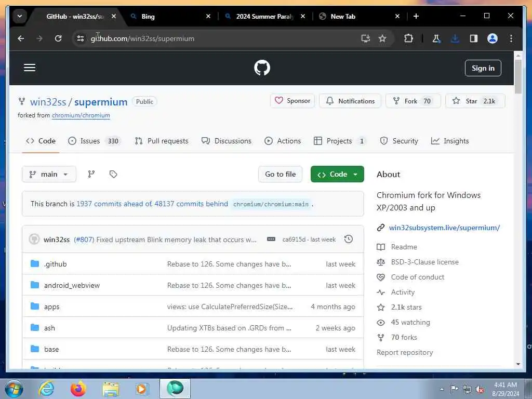This screenshot has width=532, height=399.
Task: Open the #807 pull request link
Action: 84,240
